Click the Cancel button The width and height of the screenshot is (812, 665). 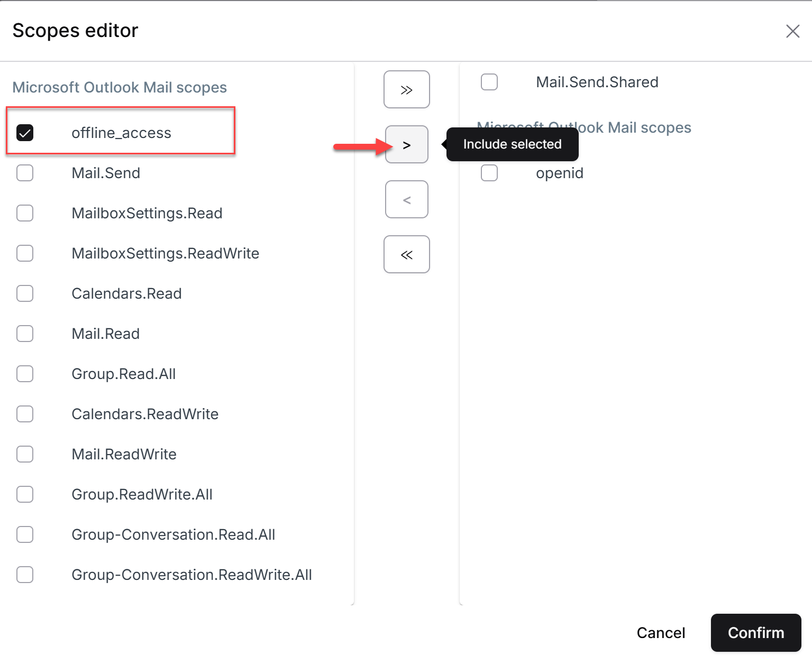[661, 633]
